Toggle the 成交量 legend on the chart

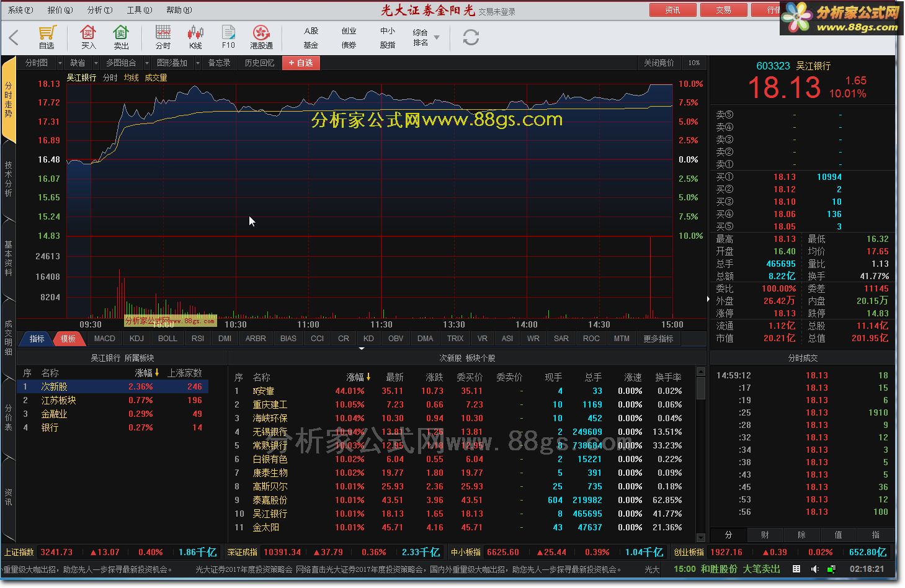pos(156,78)
